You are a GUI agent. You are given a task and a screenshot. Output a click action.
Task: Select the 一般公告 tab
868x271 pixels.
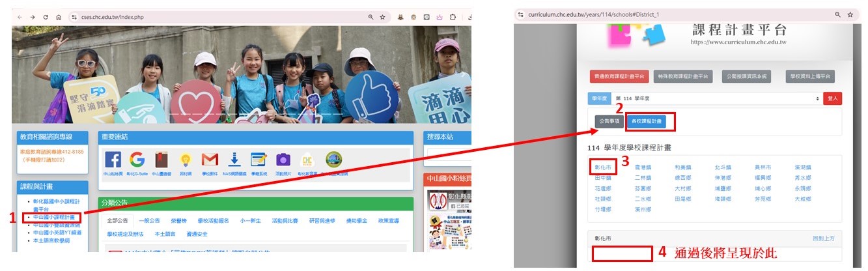[x=150, y=221]
